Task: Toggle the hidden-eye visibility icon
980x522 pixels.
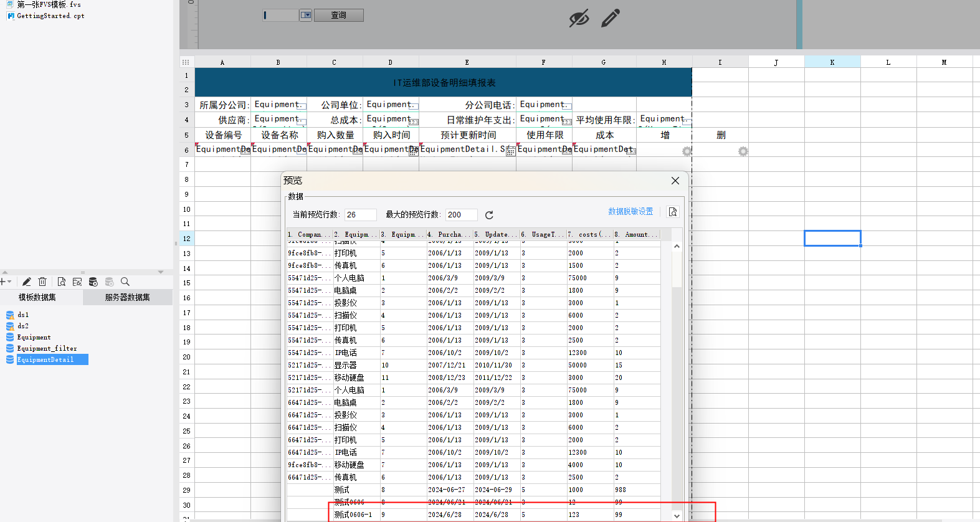Action: [579, 18]
